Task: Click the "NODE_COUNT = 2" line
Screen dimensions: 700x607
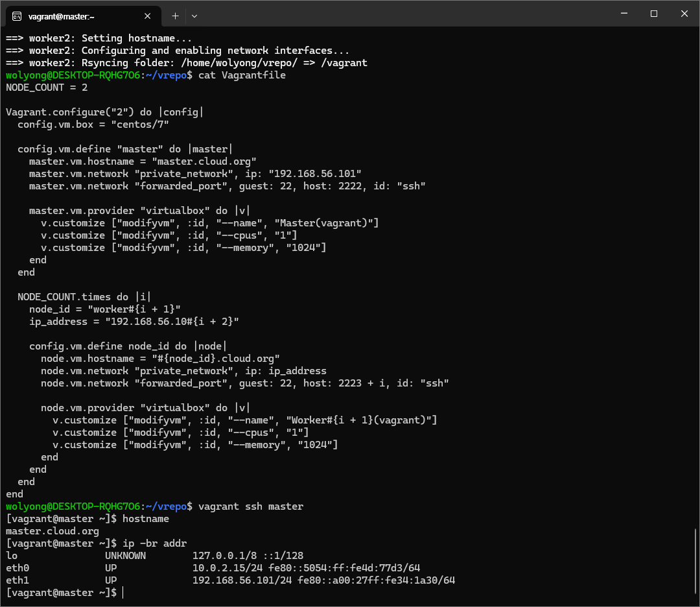Action: click(47, 88)
